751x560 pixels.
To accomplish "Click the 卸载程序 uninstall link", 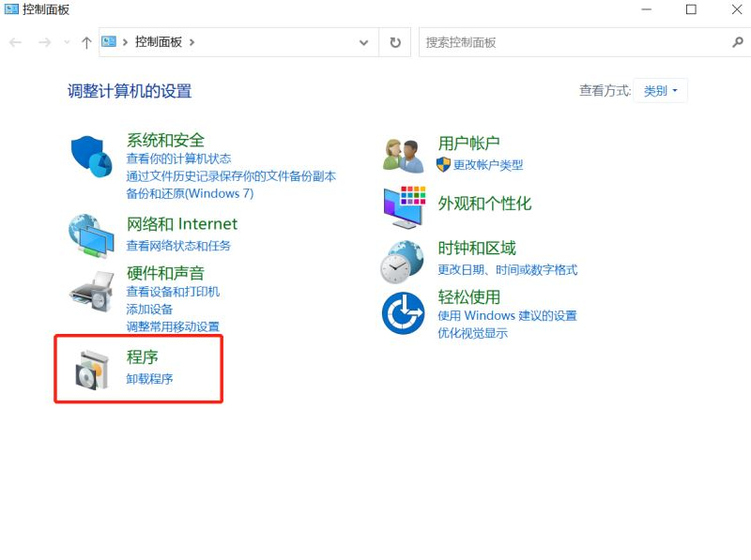I will coord(150,379).
